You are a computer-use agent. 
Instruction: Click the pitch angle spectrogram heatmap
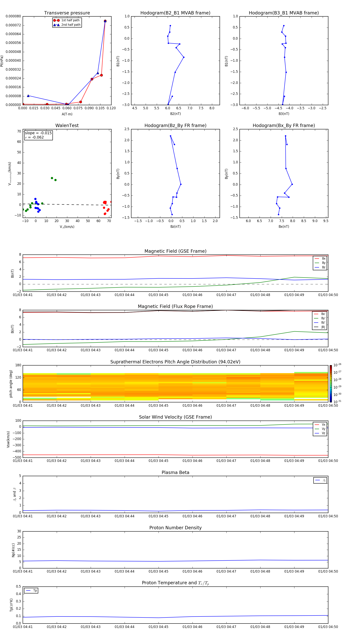click(175, 384)
